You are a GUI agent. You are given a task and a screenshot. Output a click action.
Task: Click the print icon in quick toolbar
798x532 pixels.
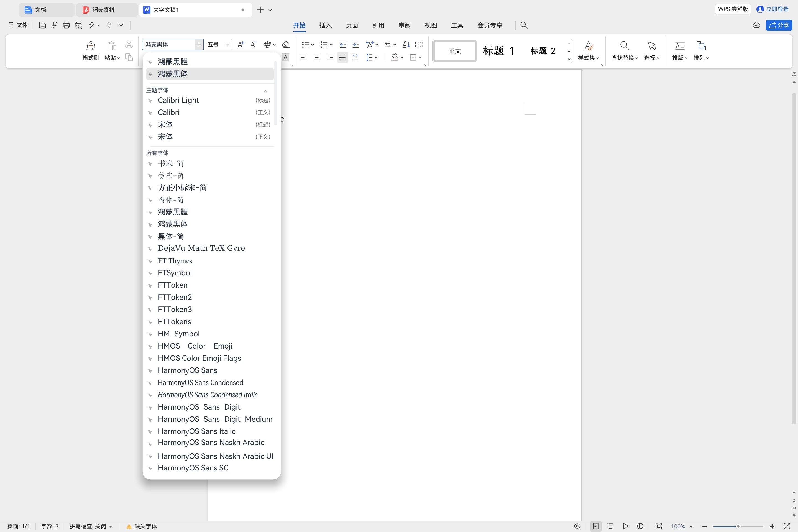[66, 25]
